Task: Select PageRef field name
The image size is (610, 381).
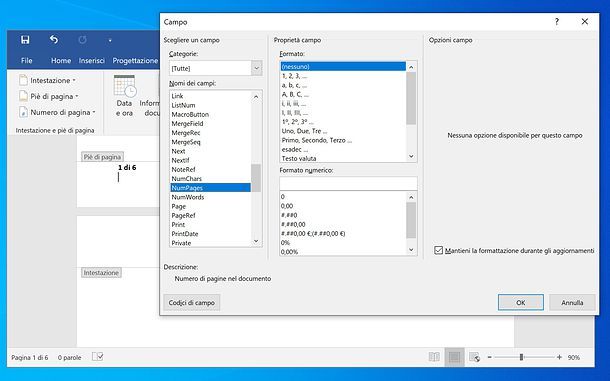Action: (210, 216)
